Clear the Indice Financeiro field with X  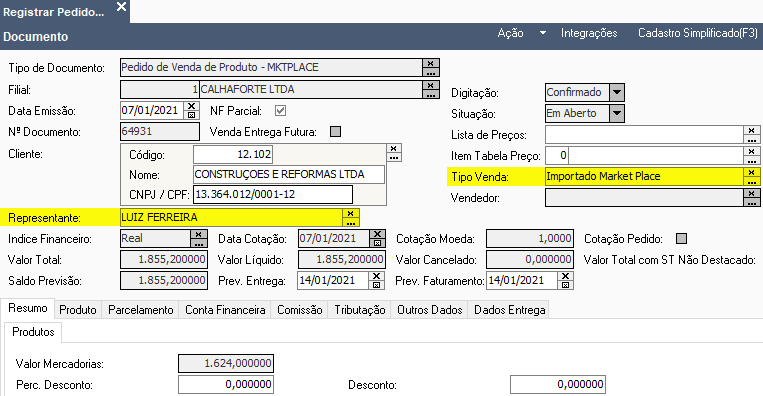[199, 234]
